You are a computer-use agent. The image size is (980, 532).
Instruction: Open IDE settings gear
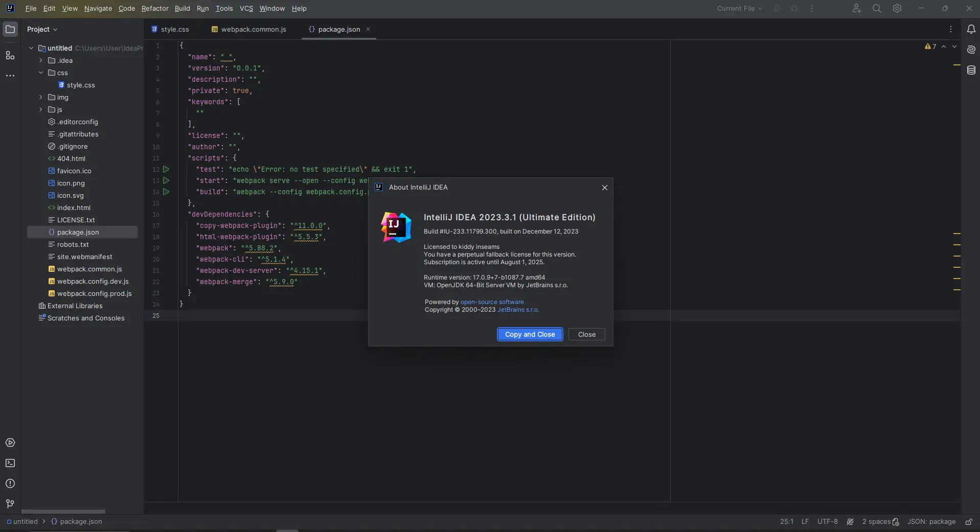[x=897, y=8]
